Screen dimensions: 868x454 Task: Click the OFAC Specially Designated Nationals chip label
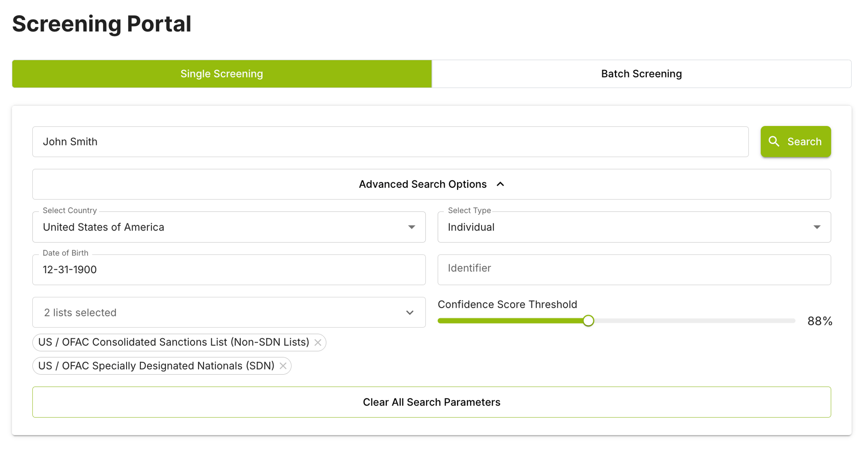[x=156, y=366]
